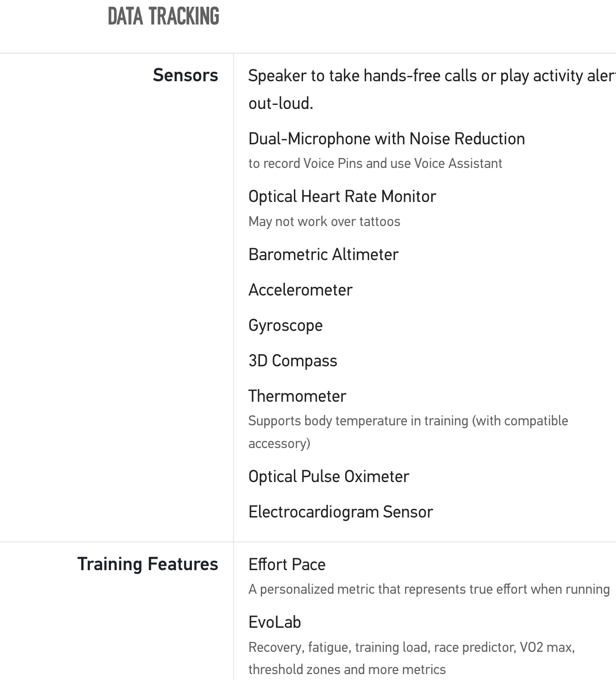The height and width of the screenshot is (680, 616).
Task: Click the body temperature accessory note
Action: (x=408, y=432)
